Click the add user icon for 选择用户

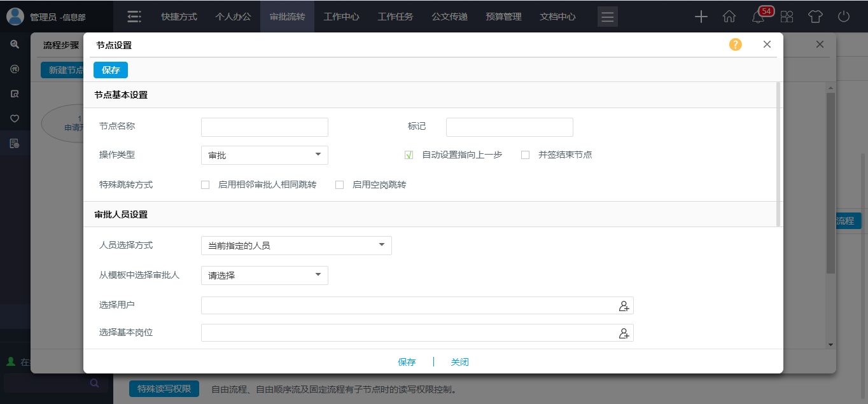pyautogui.click(x=624, y=306)
